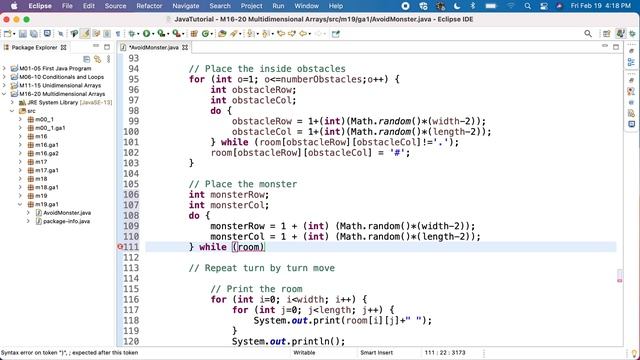Open macOS Control Center
The height and width of the screenshot is (360, 640).
[544, 6]
